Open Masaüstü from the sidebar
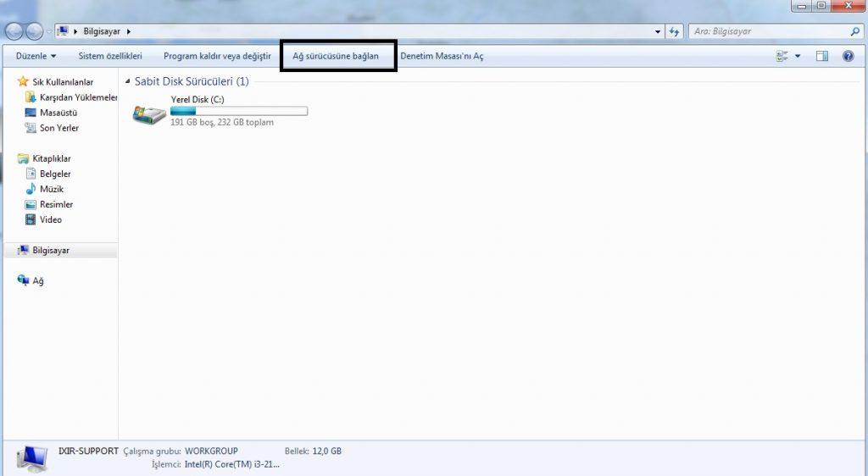Viewport: 868px width, 476px height. [x=58, y=113]
